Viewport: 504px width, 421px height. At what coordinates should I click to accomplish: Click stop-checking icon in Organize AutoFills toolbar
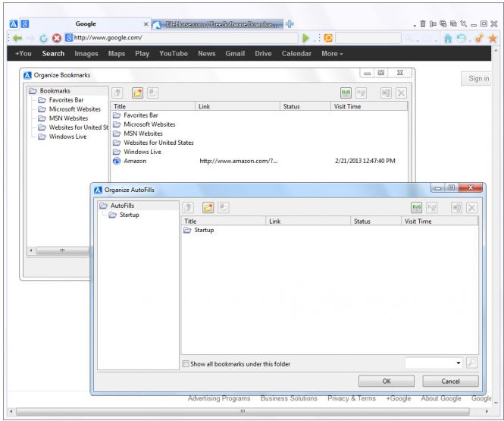coord(432,208)
